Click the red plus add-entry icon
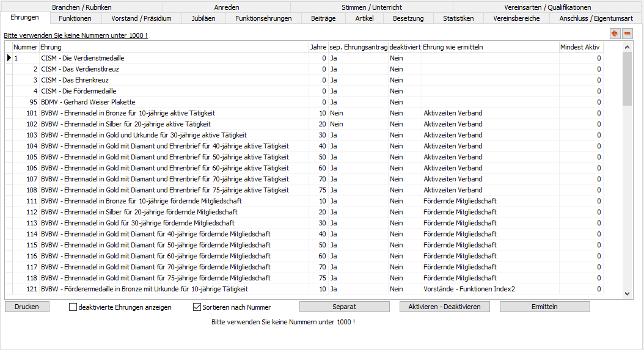Image resolution: width=644 pixels, height=350 pixels. click(x=615, y=34)
